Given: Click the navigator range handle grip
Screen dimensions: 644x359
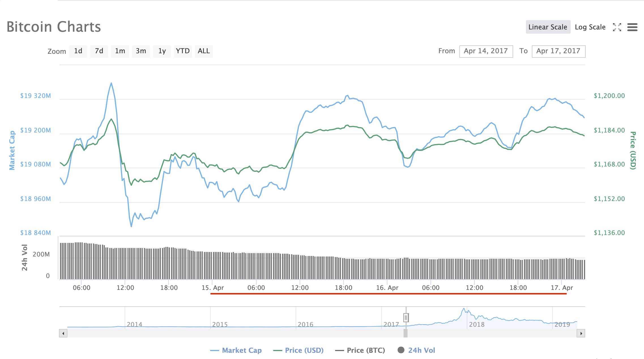Looking at the screenshot, I should coord(406,317).
